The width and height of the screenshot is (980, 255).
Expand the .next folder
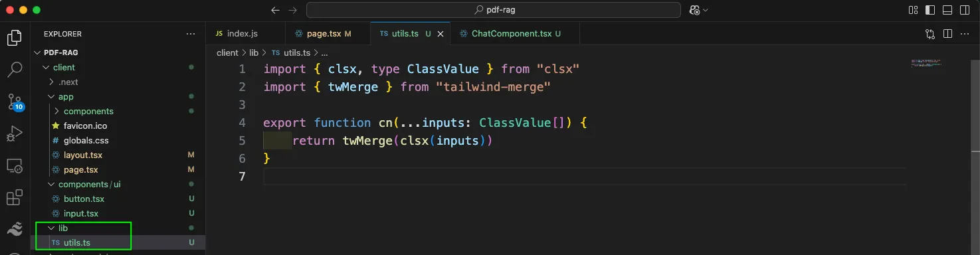tap(118, 82)
